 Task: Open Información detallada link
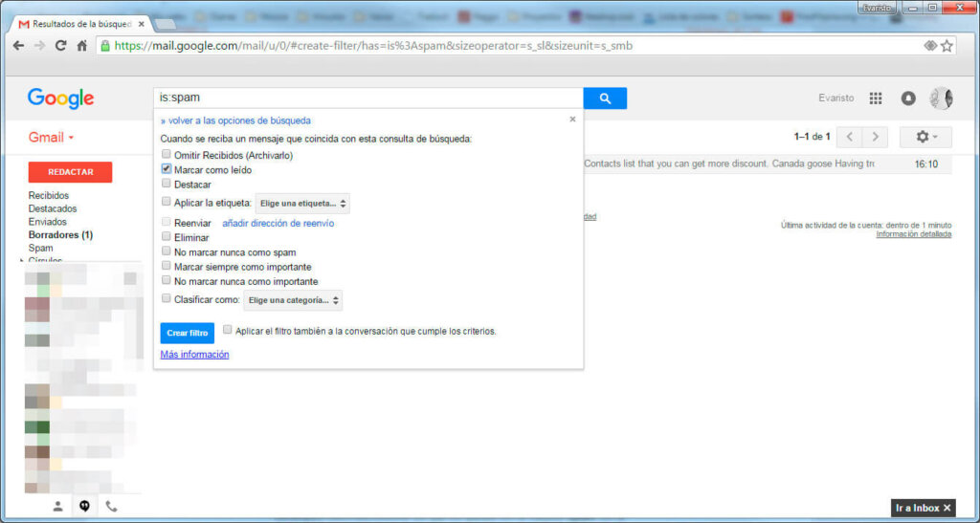point(914,234)
